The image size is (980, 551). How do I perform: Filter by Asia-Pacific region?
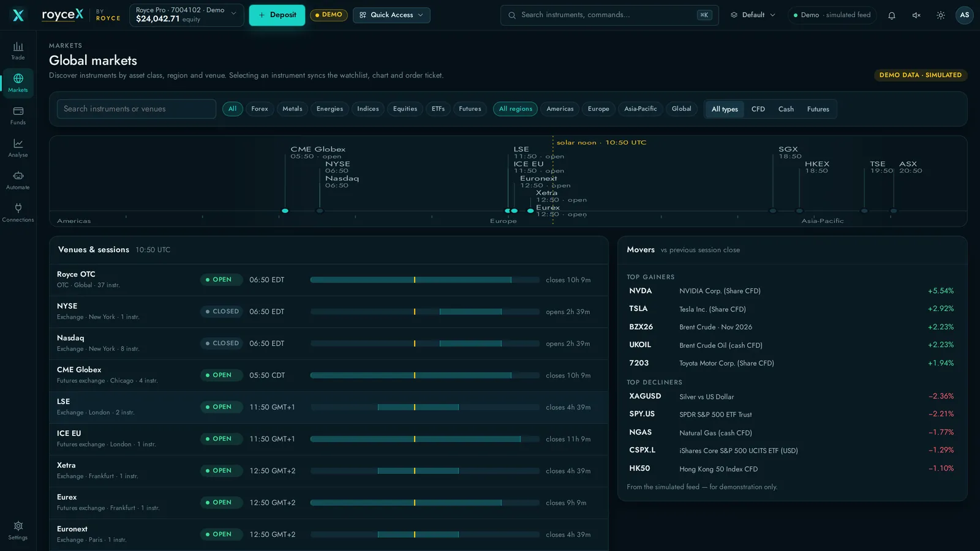(x=640, y=109)
